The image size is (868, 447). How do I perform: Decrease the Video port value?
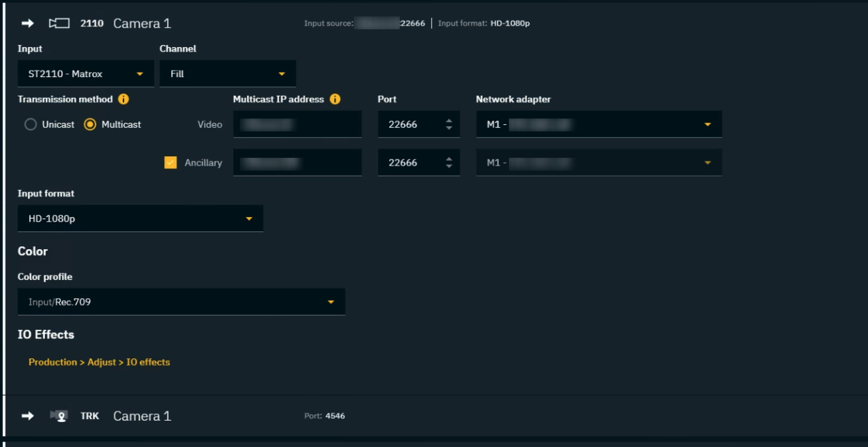(449, 128)
